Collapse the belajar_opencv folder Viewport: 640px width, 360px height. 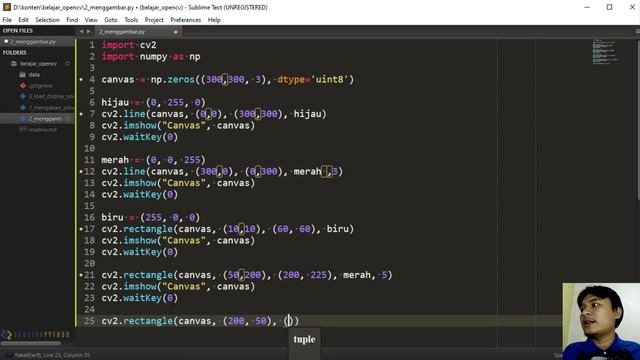(x=38, y=64)
